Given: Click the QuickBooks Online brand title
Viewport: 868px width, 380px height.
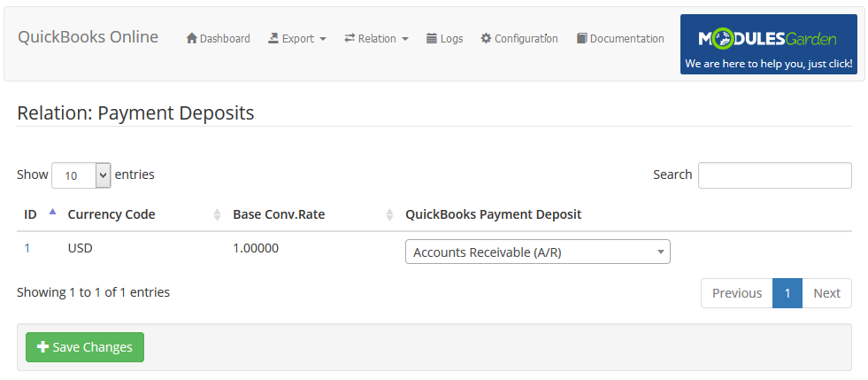Looking at the screenshot, I should tap(88, 37).
